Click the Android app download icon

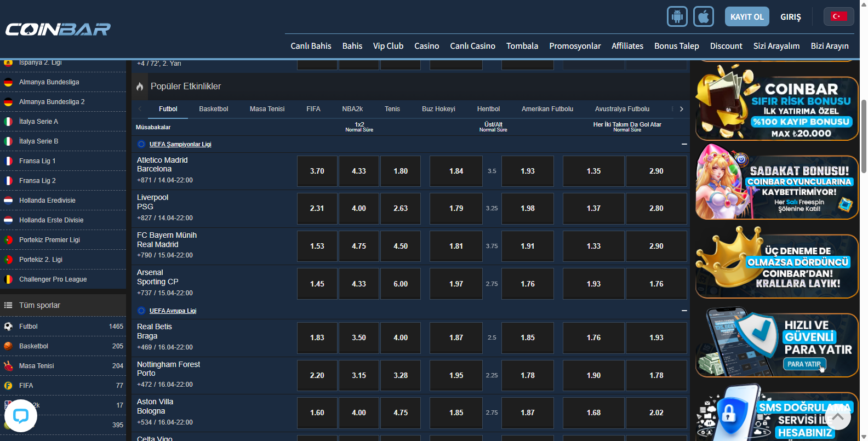point(677,16)
